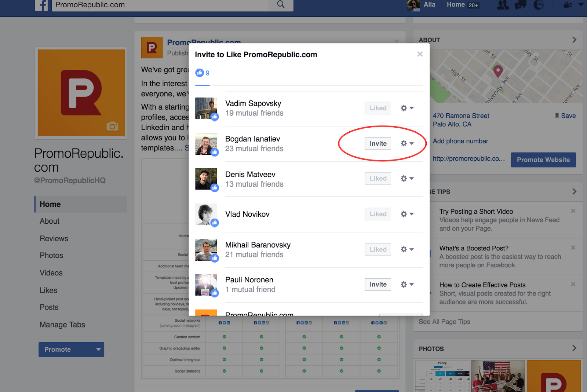Open the messages icon in top bar
Image resolution: width=587 pixels, height=392 pixels.
coord(521,5)
